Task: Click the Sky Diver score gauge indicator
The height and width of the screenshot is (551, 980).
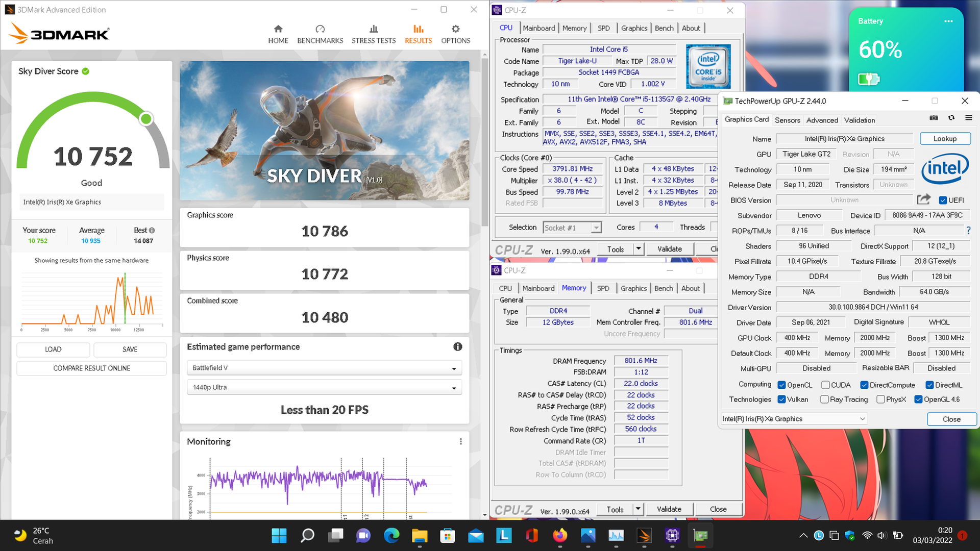Action: tap(146, 119)
